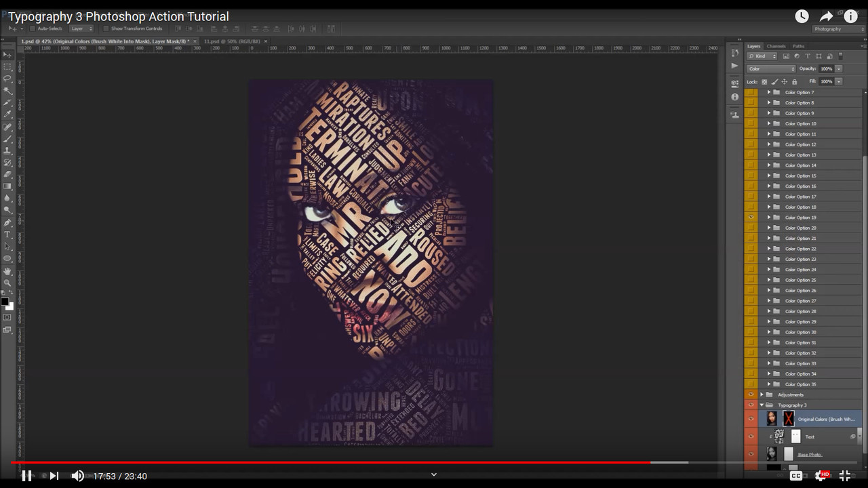Select the Gradient tool

7,186
